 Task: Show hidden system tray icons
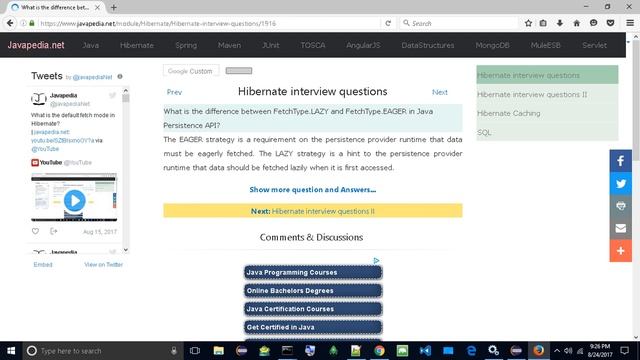tap(557, 351)
